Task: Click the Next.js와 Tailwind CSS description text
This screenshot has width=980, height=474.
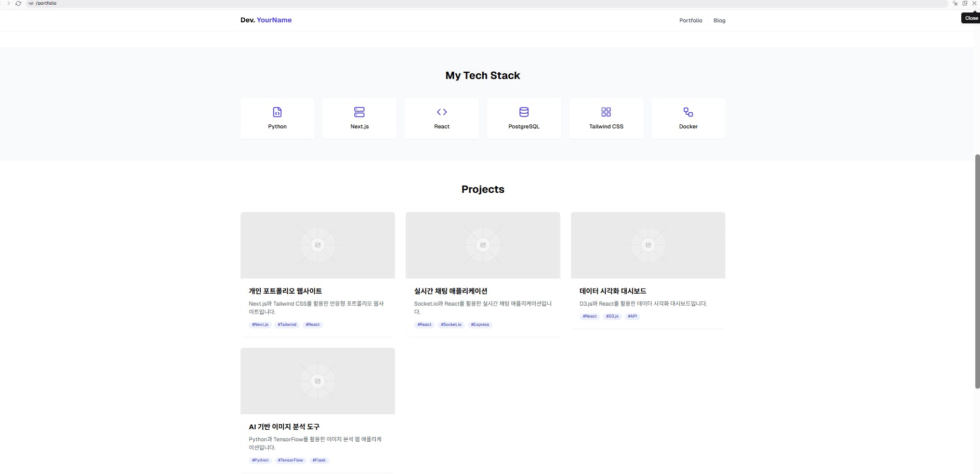Action: pos(316,307)
